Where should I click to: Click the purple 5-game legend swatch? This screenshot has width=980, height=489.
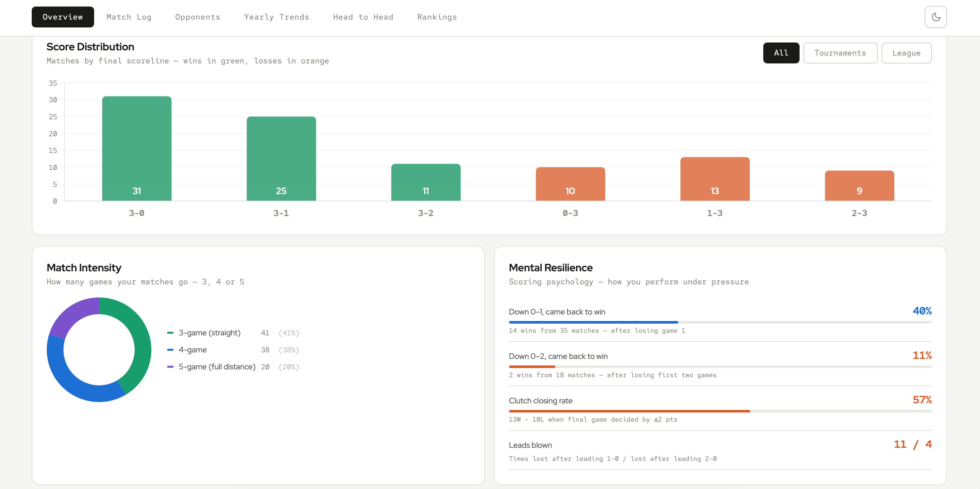170,367
